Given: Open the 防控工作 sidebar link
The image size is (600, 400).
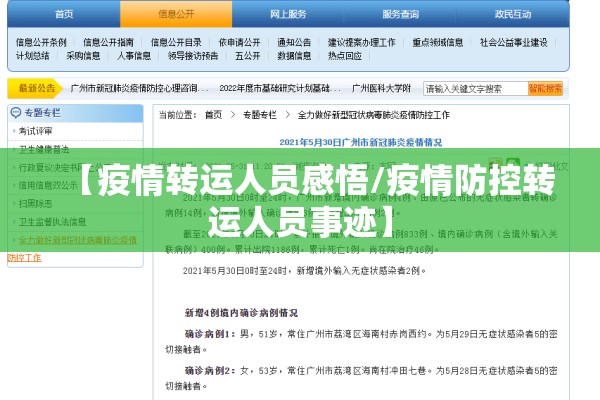Looking at the screenshot, I should [24, 258].
